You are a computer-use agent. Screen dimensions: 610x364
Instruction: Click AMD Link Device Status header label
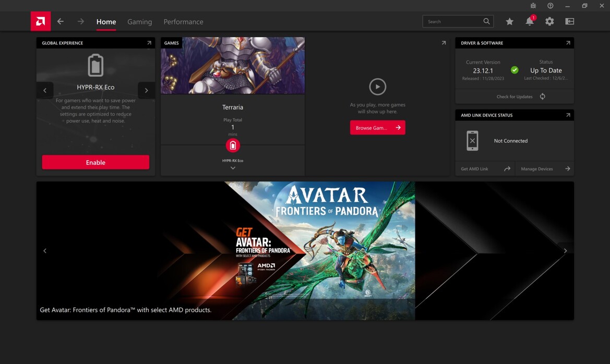(x=487, y=115)
